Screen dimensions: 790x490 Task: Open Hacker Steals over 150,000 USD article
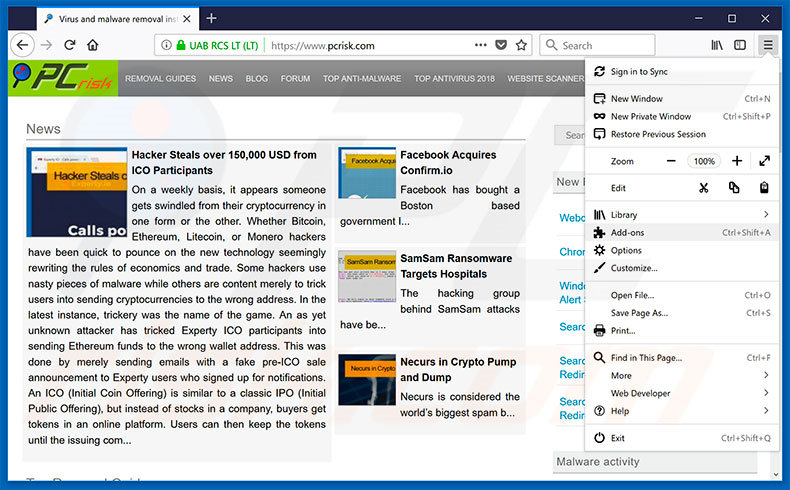[x=224, y=163]
